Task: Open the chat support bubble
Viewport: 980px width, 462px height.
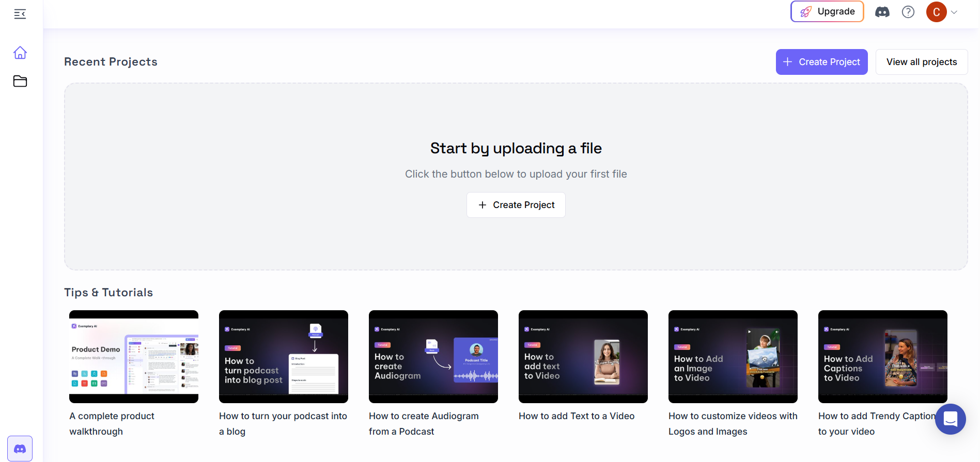Action: coord(951,419)
